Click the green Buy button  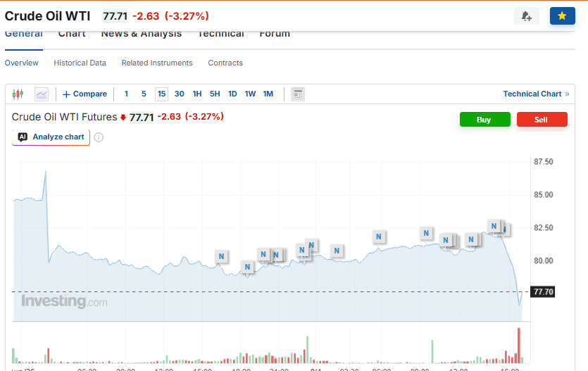pyautogui.click(x=485, y=120)
